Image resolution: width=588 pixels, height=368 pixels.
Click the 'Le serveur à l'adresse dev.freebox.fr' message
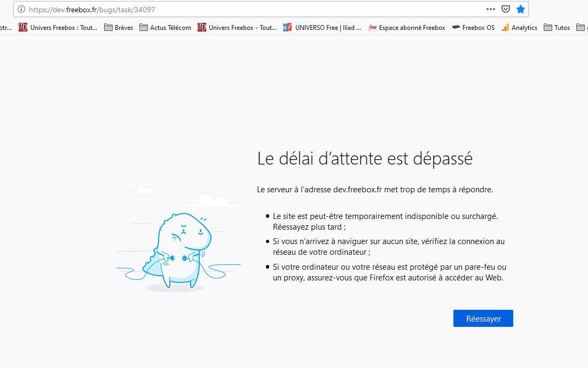point(375,189)
